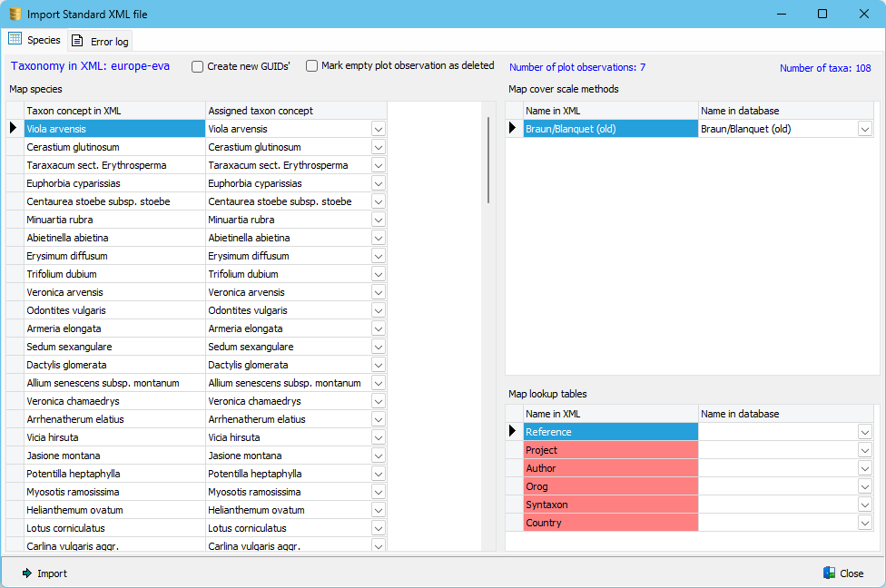886x588 pixels.
Task: Click row indicator arrow beside Reference
Action: point(513,431)
